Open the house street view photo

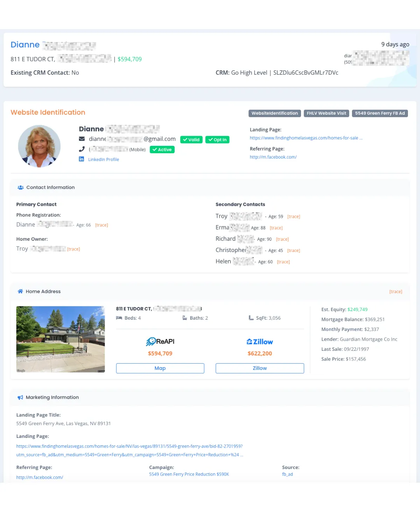coord(61,339)
